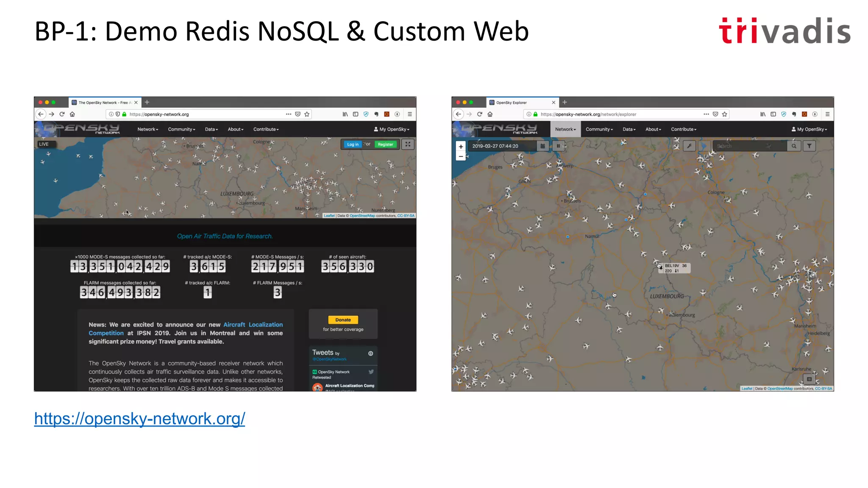Image resolution: width=868 pixels, height=488 pixels.
Task: Click the opensky-network.org/network/explorer address bar
Action: tap(626, 114)
